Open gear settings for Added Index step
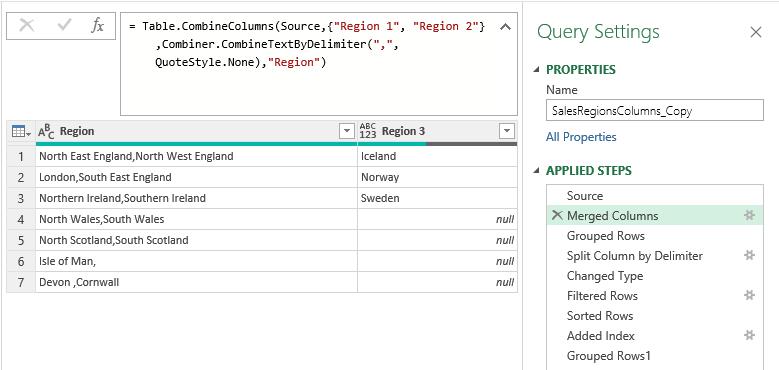 (749, 335)
